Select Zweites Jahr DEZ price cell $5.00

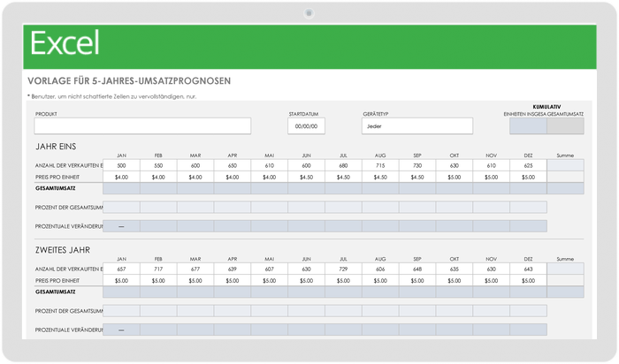[528, 281]
